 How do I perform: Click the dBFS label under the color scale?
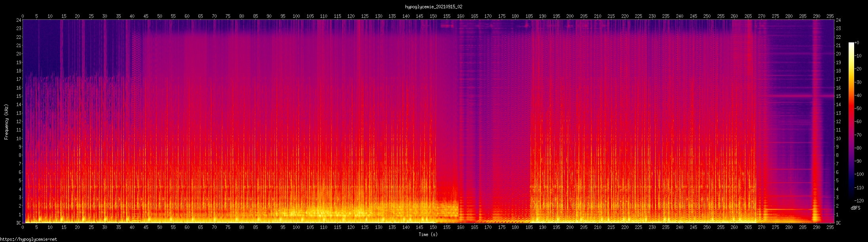pos(855,208)
